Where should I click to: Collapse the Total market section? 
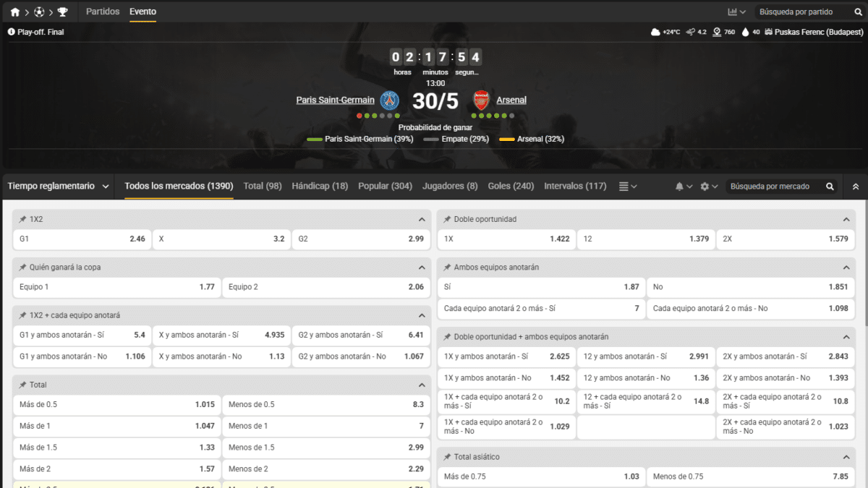click(422, 385)
